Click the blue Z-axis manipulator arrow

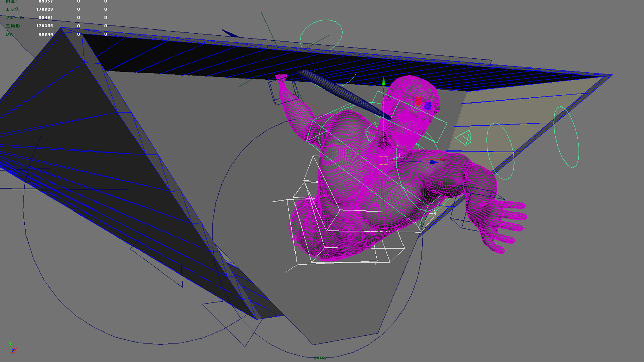click(x=433, y=162)
